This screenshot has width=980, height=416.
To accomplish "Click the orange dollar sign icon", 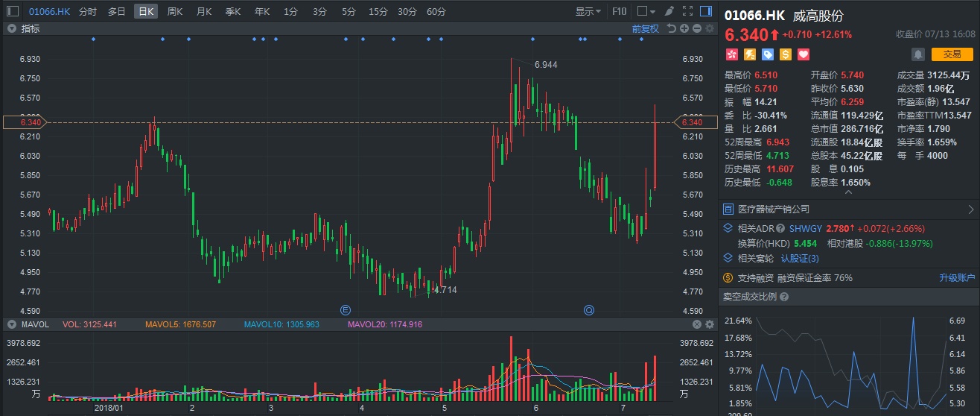I will 785,54.
